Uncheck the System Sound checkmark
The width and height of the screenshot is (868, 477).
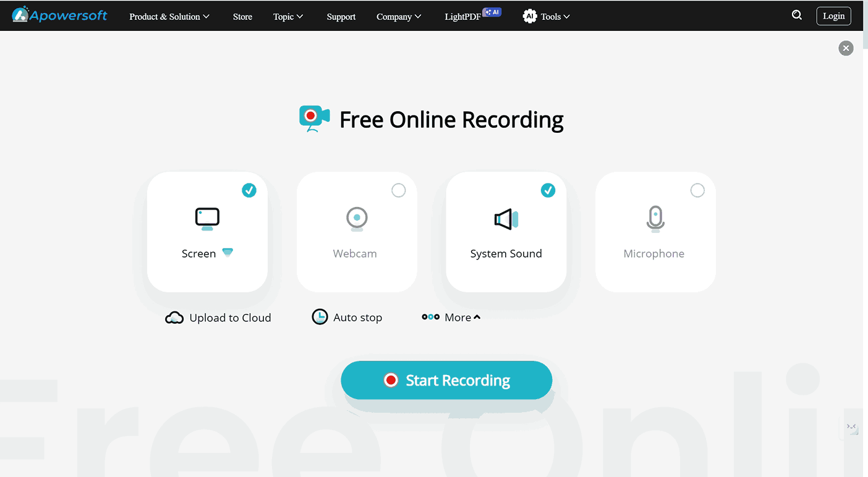pyautogui.click(x=548, y=190)
